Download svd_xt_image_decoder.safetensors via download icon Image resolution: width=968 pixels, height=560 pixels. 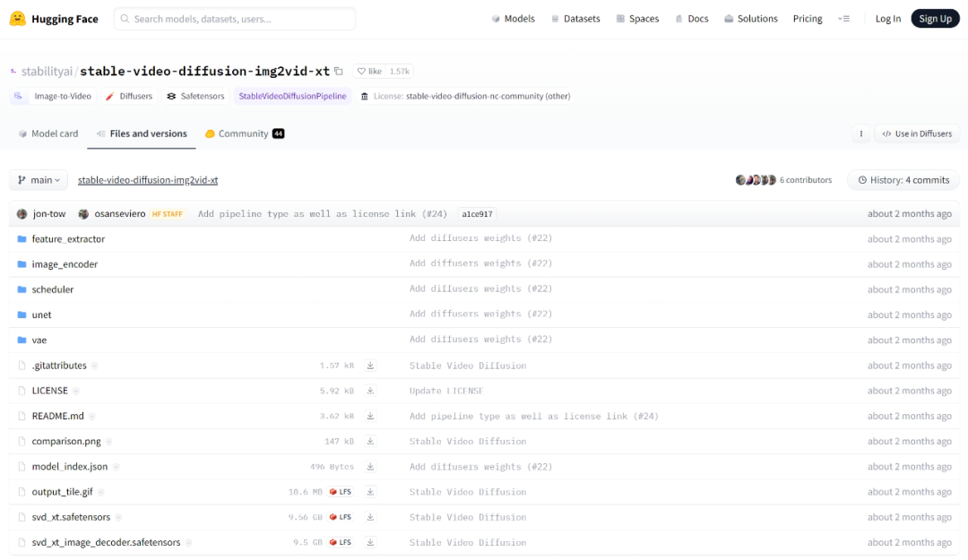tap(370, 543)
